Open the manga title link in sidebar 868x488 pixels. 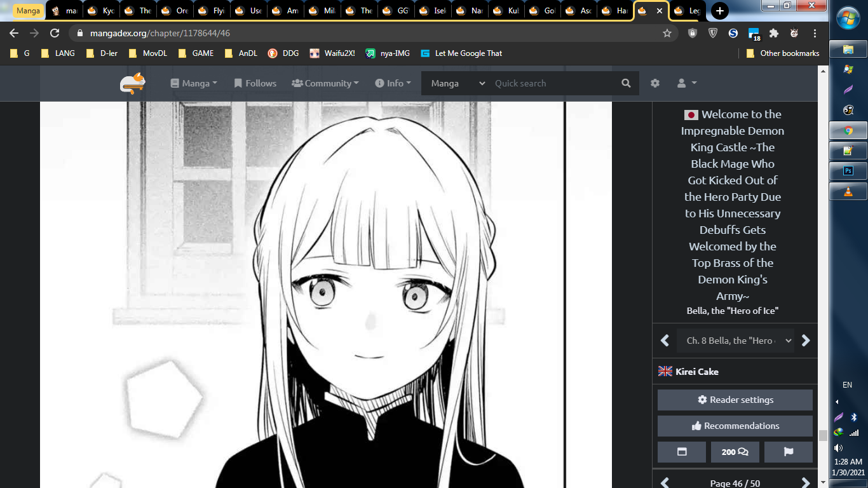[733, 205]
